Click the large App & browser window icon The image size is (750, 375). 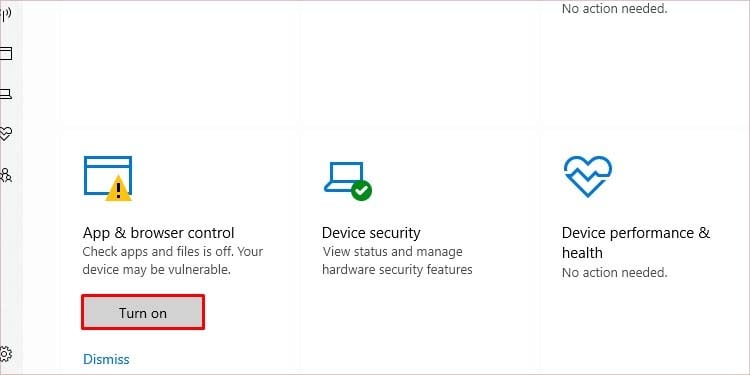(x=108, y=177)
